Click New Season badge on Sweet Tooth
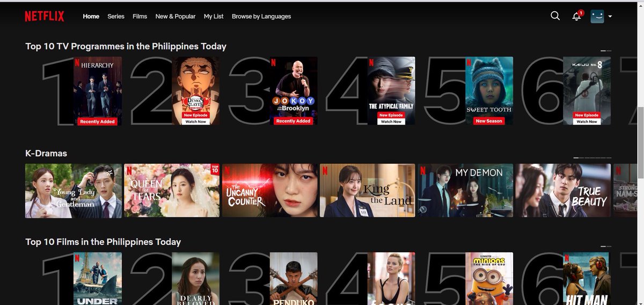 489,121
